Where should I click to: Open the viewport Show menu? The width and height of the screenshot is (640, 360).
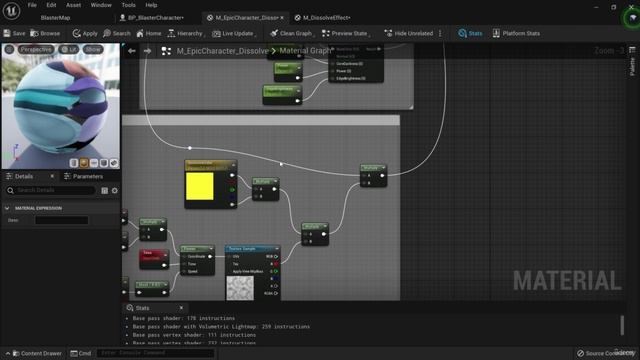coord(93,49)
